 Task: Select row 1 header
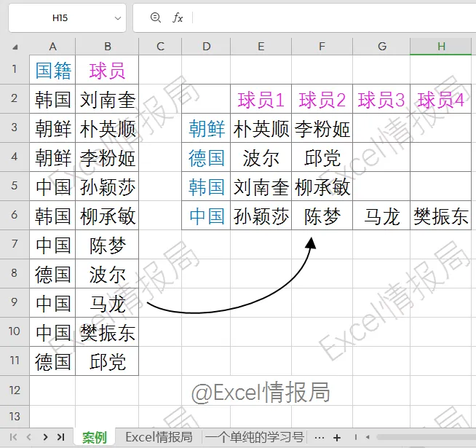point(15,70)
